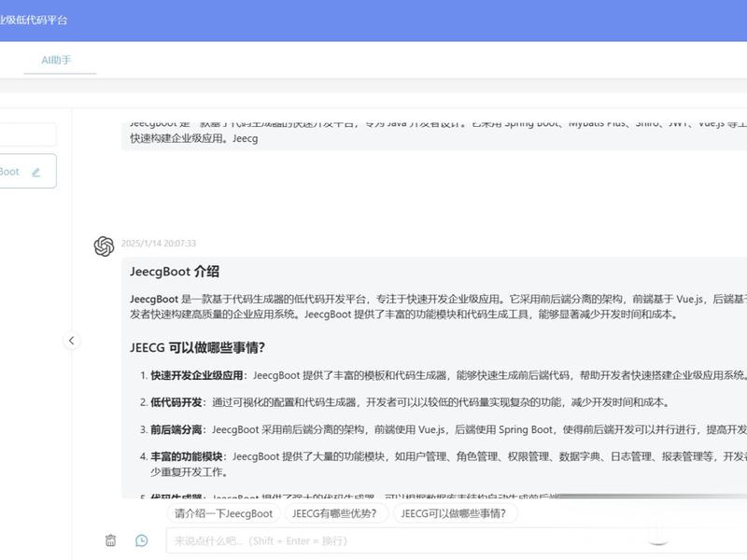747x560 pixels.
Task: Click the list item 低代码开发
Action: click(x=176, y=402)
